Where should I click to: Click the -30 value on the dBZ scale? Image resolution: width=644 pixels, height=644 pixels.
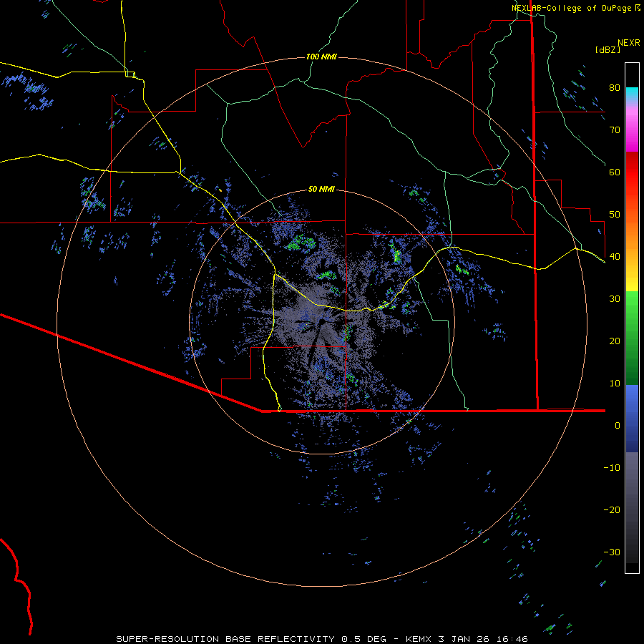(x=612, y=552)
